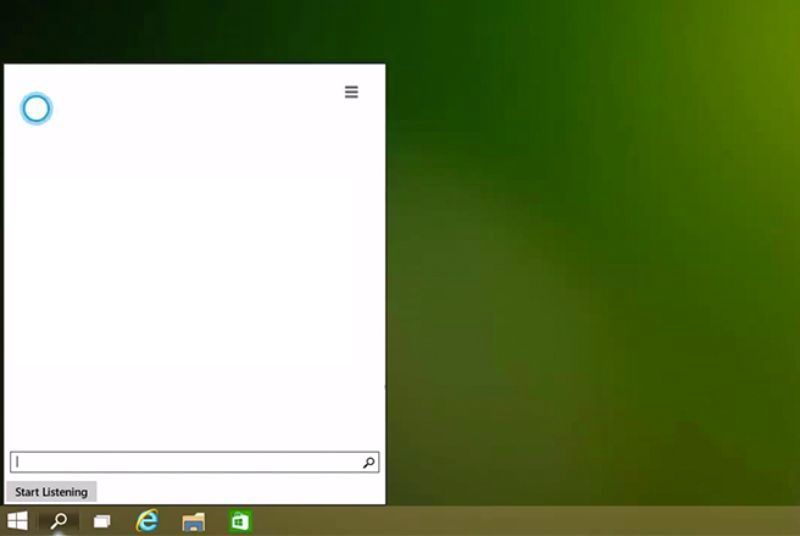
Task: Focus the Cortana search text field
Action: coord(186,462)
